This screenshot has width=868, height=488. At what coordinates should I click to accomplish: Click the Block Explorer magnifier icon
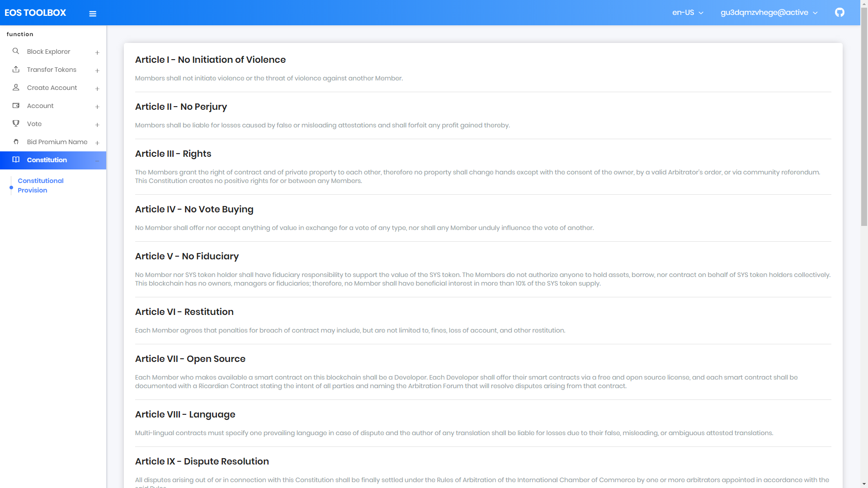[16, 51]
